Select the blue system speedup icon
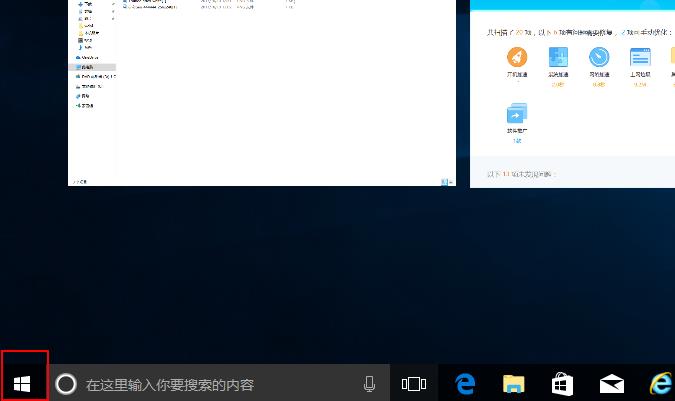The height and width of the screenshot is (401, 675). [x=558, y=59]
